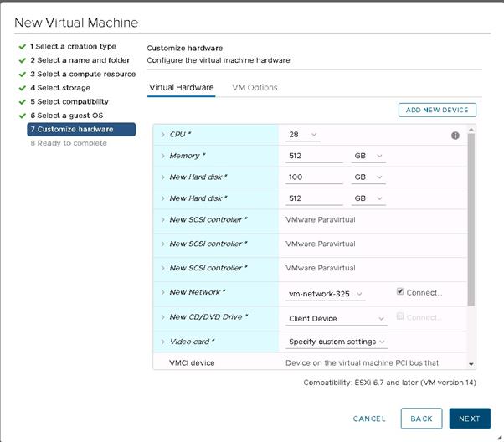
Task: Expand the third New SCSI controller row
Action: click(x=162, y=268)
